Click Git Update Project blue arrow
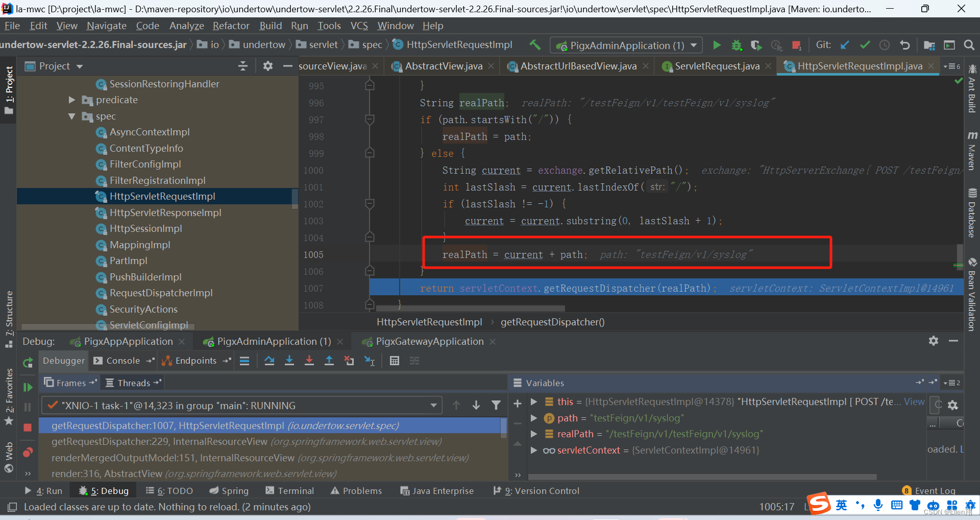980x520 pixels. click(x=845, y=45)
